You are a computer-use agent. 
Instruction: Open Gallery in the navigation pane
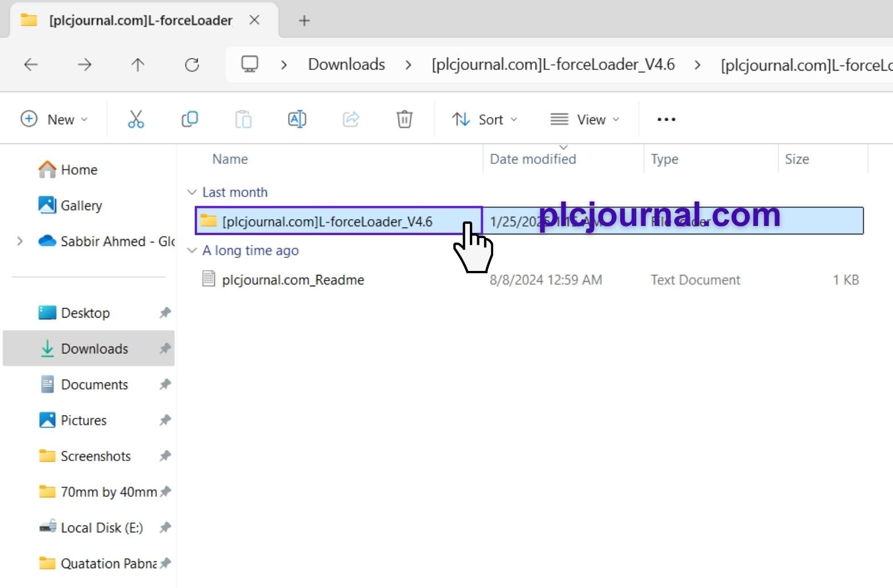coord(70,205)
